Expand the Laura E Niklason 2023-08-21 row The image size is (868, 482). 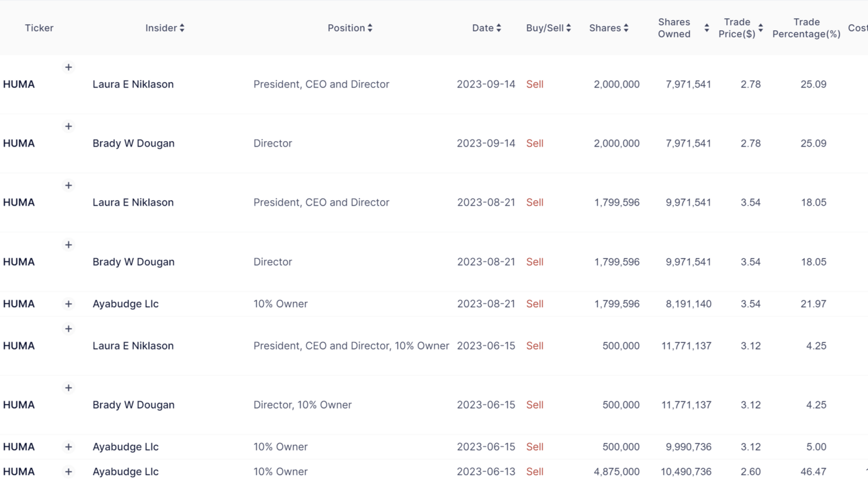click(69, 186)
